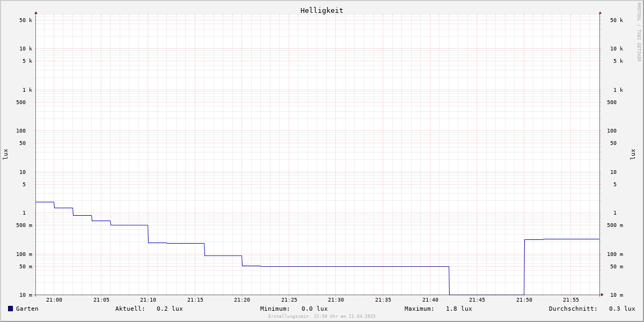Click the left axis 1 k label

tap(27, 90)
